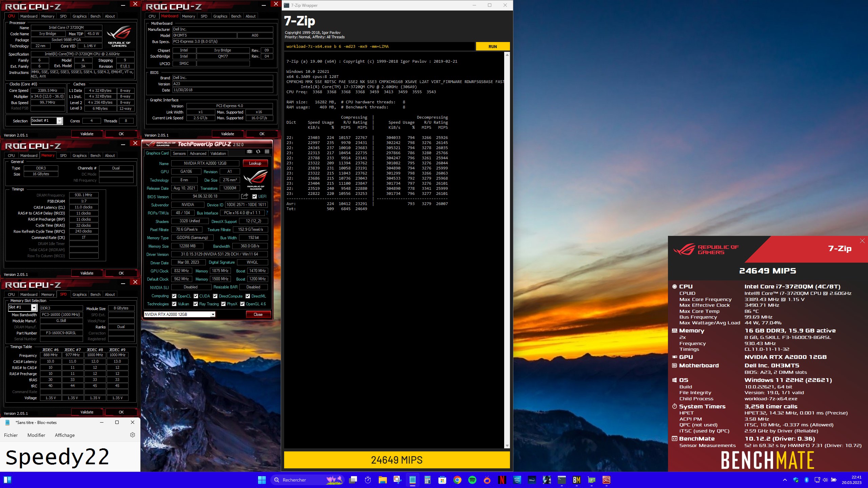Toggle the OpenGL 4.6 checkbox

point(242,304)
